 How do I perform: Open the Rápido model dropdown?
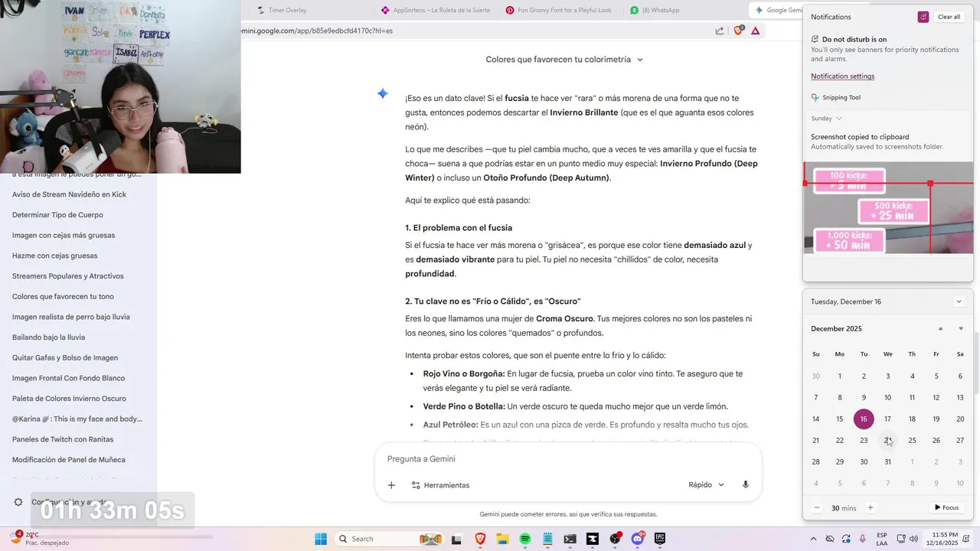point(706,485)
